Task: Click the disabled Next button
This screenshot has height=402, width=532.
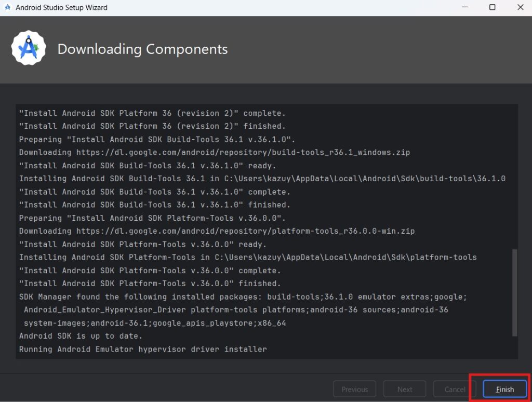Action: point(405,389)
